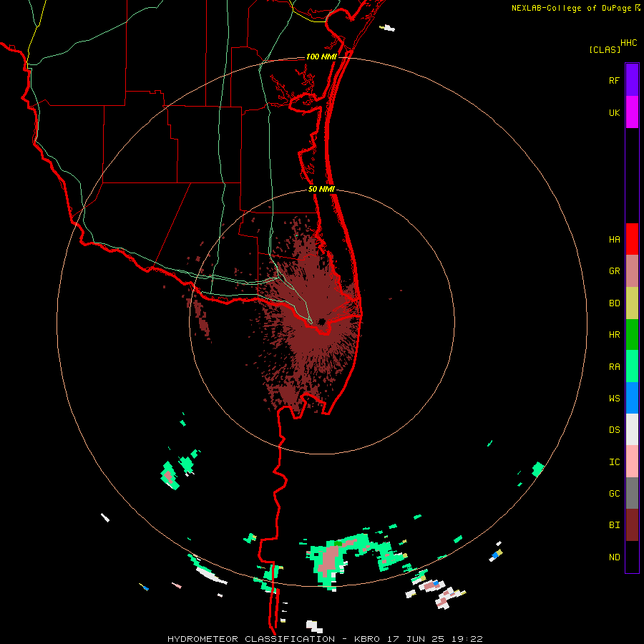The image size is (644, 644).
Task: Click the WS blue legend swatch
Action: 632,398
